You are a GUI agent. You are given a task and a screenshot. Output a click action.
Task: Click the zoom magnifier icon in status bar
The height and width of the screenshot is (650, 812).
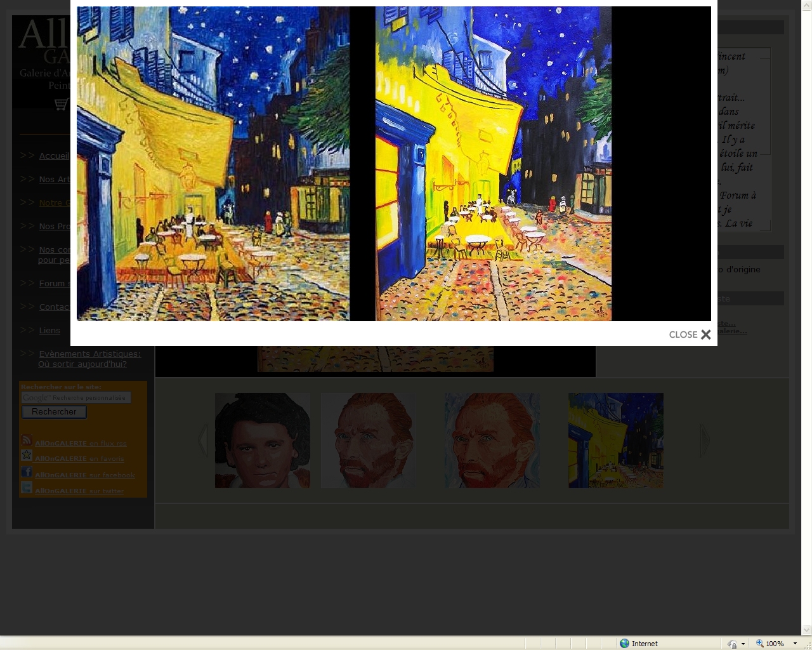coord(759,643)
